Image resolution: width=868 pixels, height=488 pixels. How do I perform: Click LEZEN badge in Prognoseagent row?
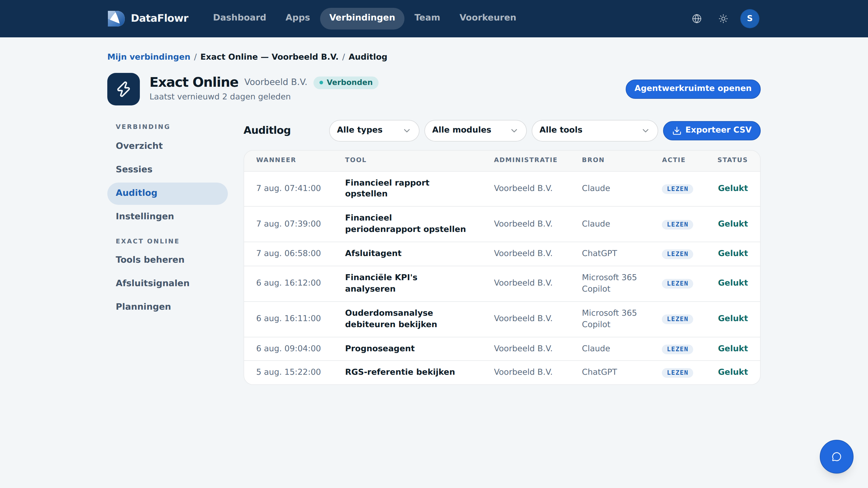677,349
